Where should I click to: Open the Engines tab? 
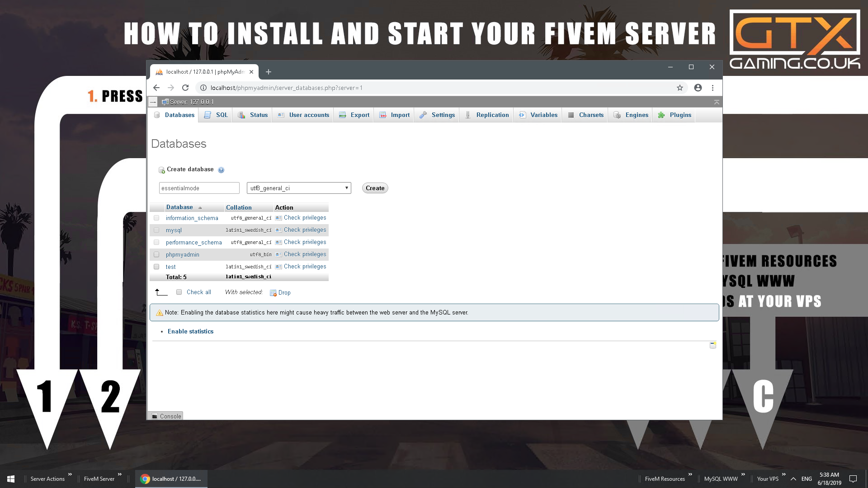click(x=631, y=115)
